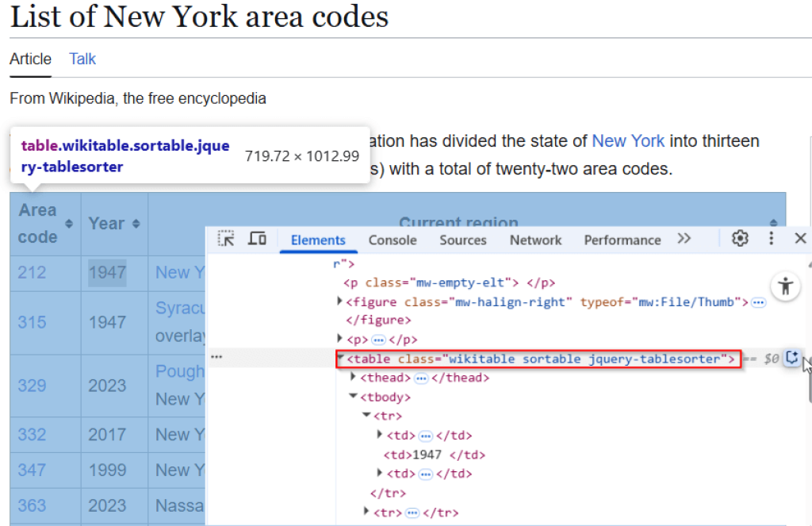The height and width of the screenshot is (526, 812).
Task: Sort table by Area code column arrows
Action: pos(69,224)
